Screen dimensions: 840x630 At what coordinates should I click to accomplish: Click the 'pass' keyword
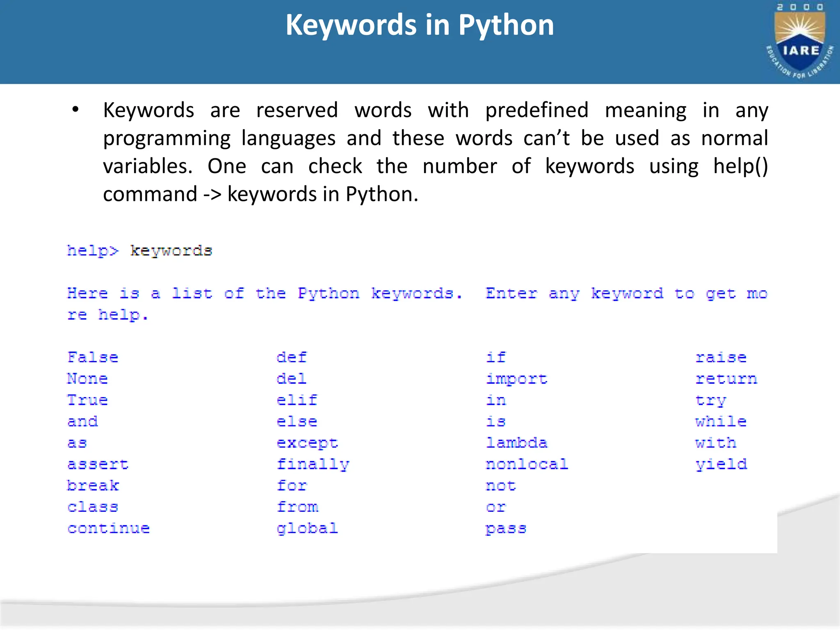(506, 528)
